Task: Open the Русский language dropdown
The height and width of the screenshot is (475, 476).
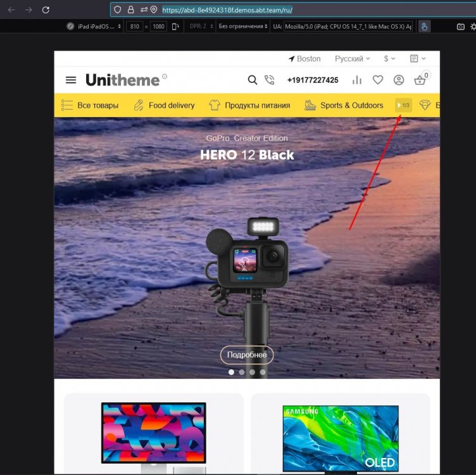Action: (352, 59)
